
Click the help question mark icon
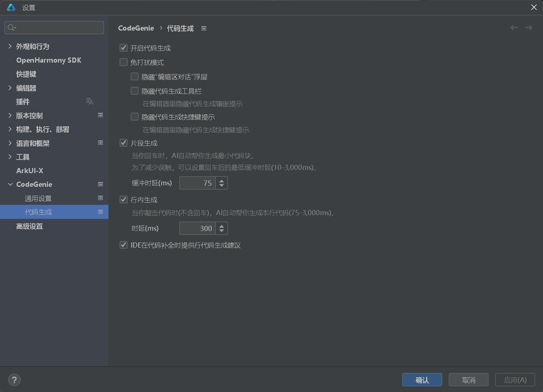tap(14, 380)
